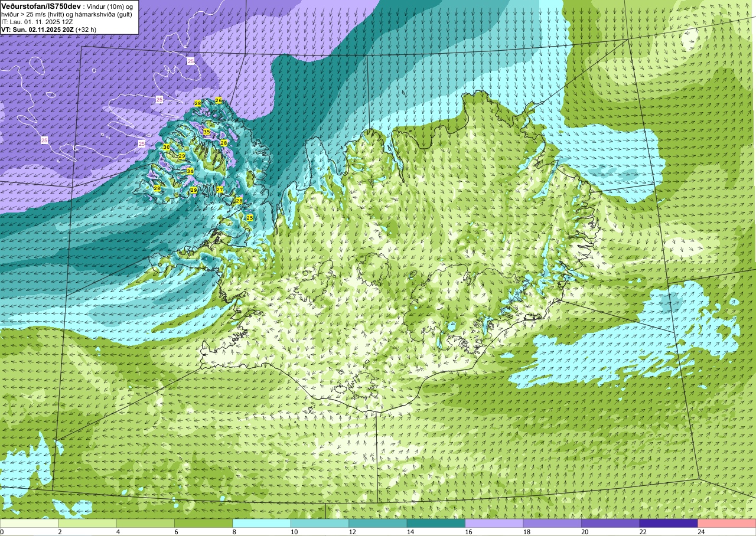Select the 22–24 m/s dark indigo swatch
The width and height of the screenshot is (756, 536).
tap(669, 523)
